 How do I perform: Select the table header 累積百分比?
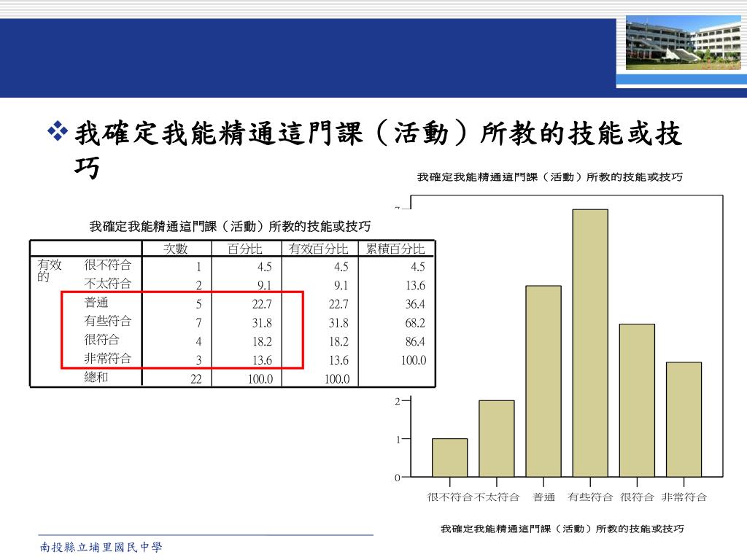(395, 249)
